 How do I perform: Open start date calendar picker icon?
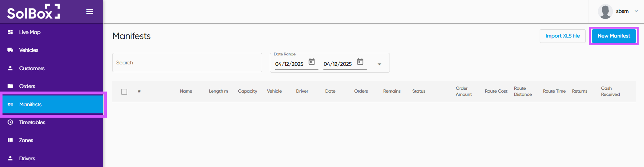(x=312, y=62)
